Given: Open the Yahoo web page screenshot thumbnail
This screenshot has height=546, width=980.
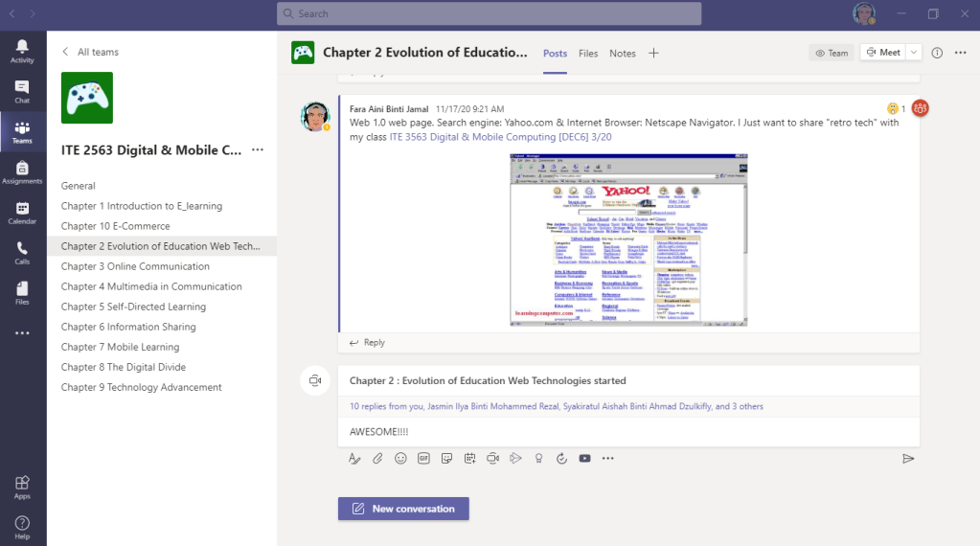Looking at the screenshot, I should 628,240.
